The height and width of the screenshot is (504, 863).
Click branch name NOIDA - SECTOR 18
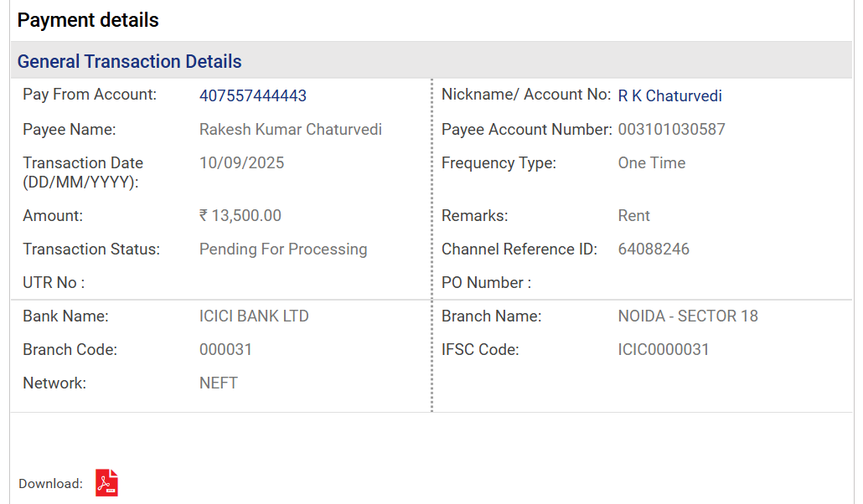coord(688,316)
